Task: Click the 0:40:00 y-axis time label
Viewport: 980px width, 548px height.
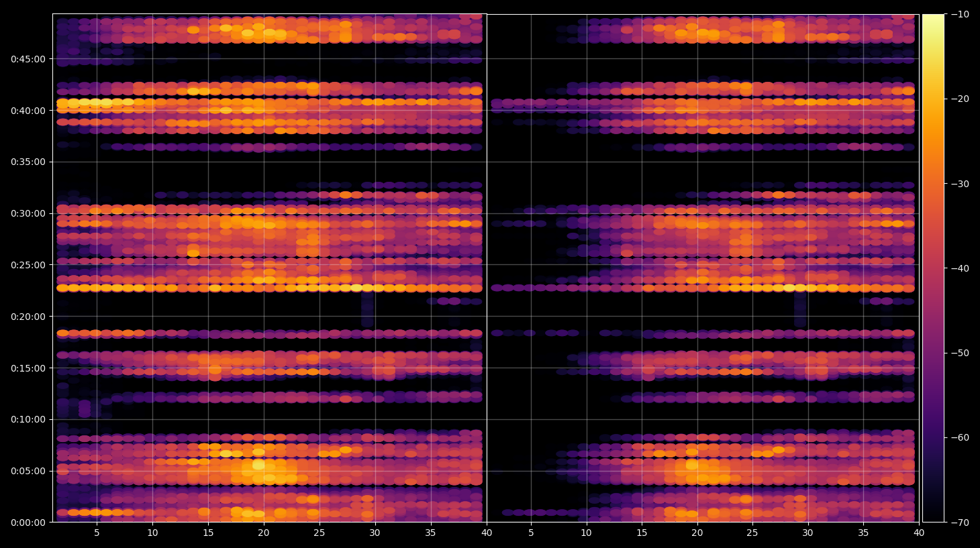Action: pyautogui.click(x=28, y=111)
